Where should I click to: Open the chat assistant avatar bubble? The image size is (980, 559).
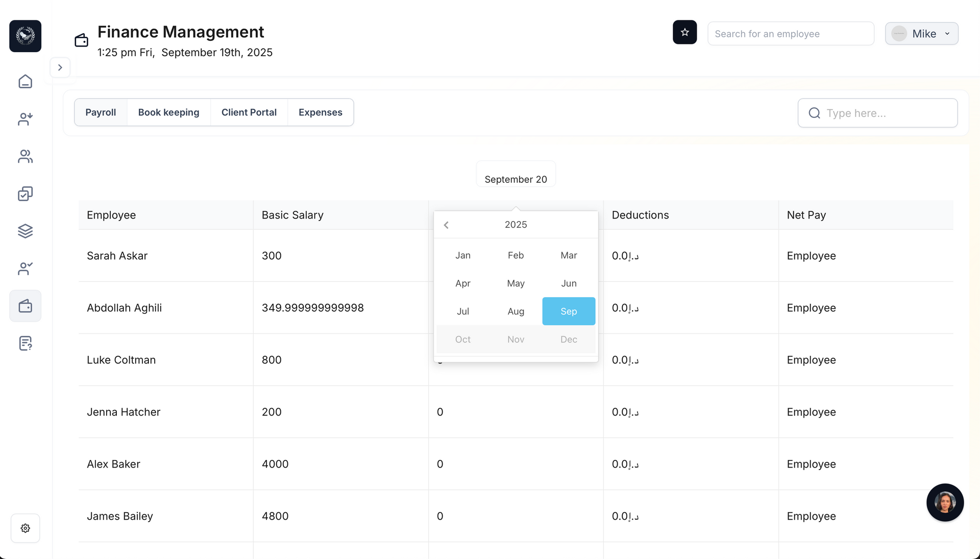point(945,502)
